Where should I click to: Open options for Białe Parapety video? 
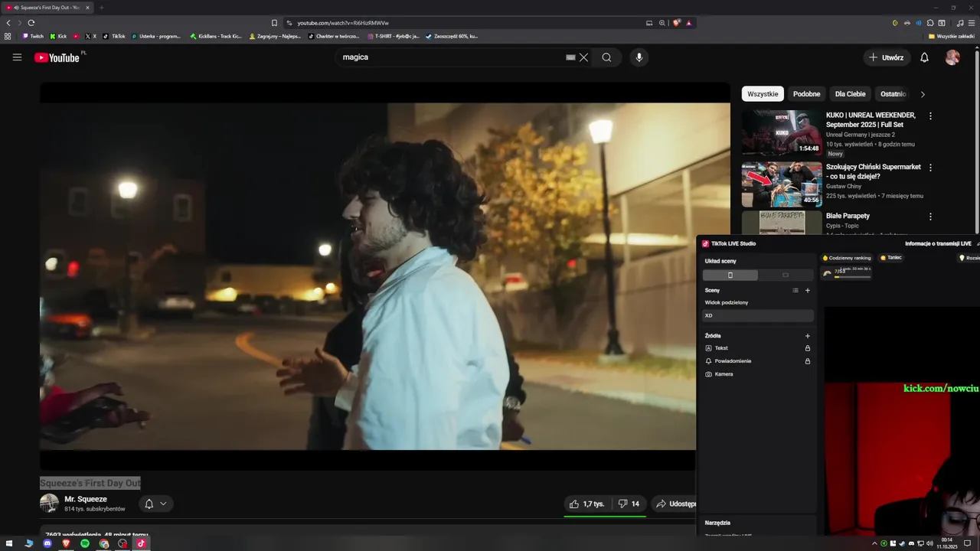coord(930,217)
